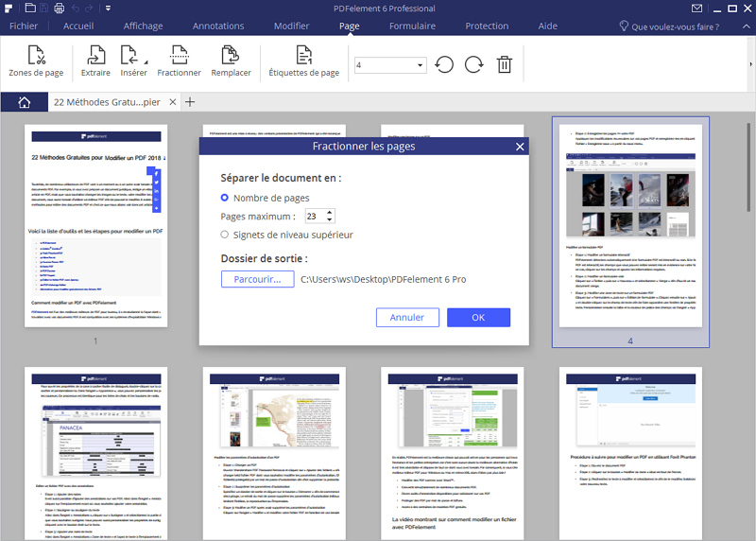The height and width of the screenshot is (541, 756).
Task: Open Insérer dropdown arrow
Action: pyautogui.click(x=146, y=61)
